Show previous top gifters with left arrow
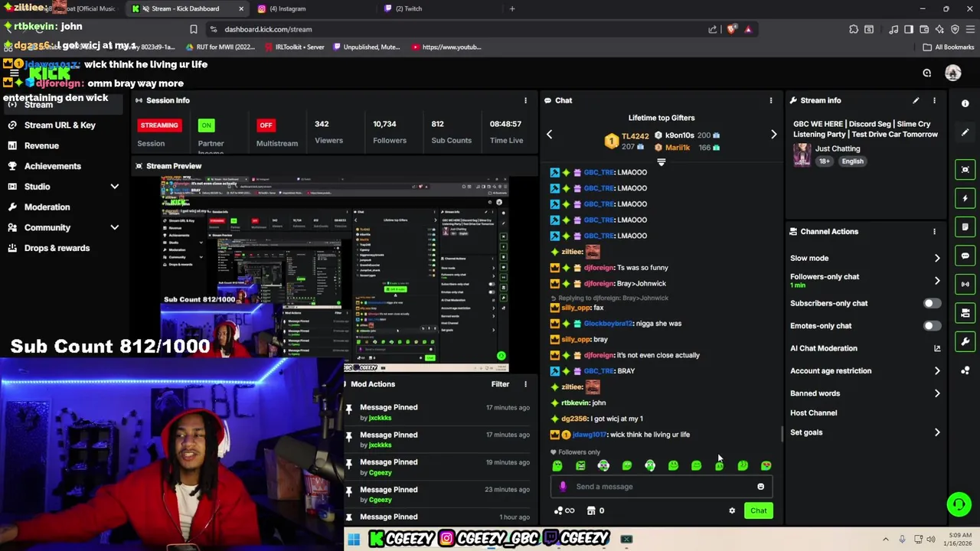 (549, 134)
